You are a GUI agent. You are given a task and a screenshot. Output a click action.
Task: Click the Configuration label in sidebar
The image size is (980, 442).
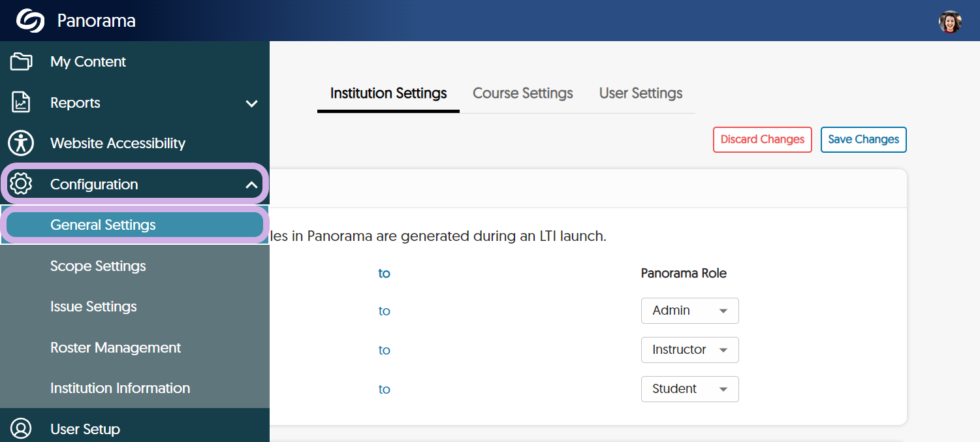tap(94, 185)
